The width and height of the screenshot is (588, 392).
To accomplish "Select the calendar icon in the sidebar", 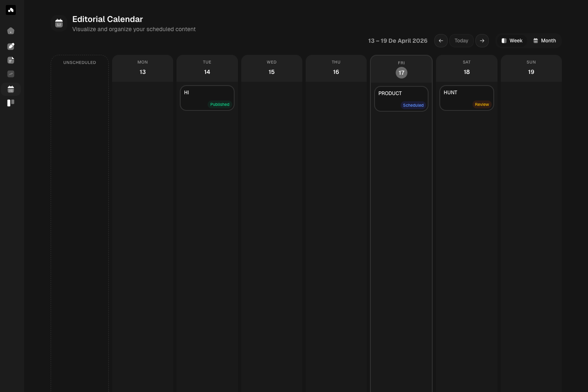I will pos(11,89).
